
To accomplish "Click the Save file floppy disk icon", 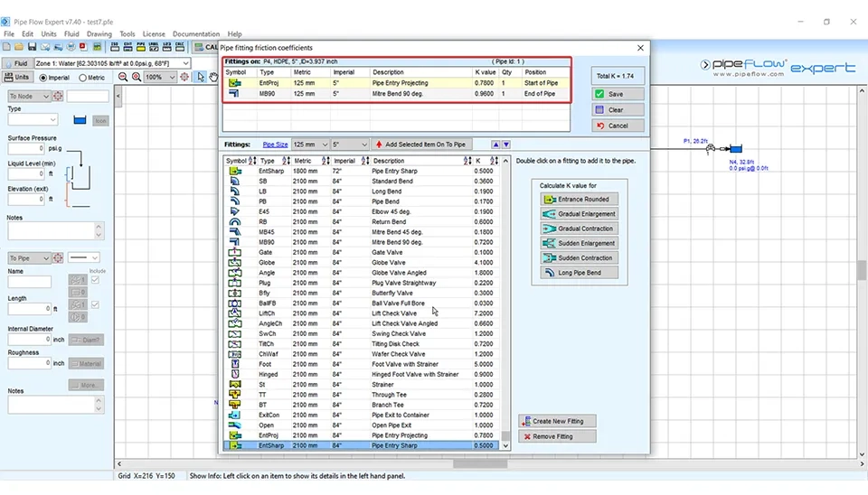I will [33, 46].
